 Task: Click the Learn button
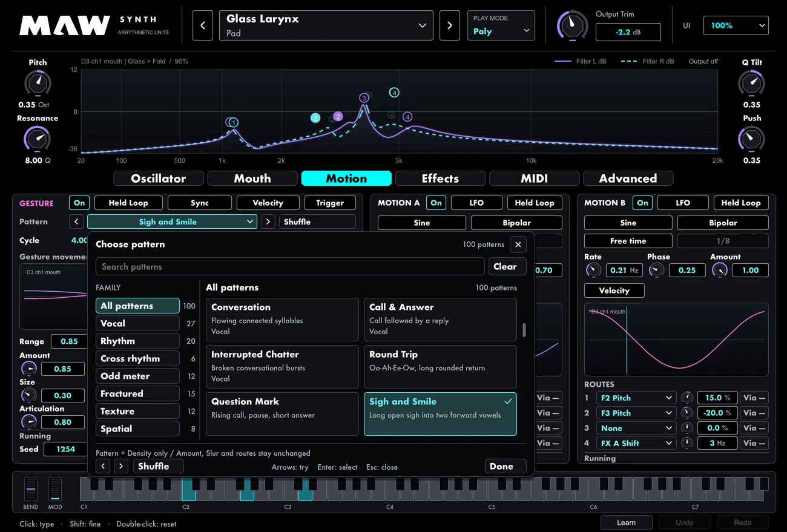(x=626, y=522)
